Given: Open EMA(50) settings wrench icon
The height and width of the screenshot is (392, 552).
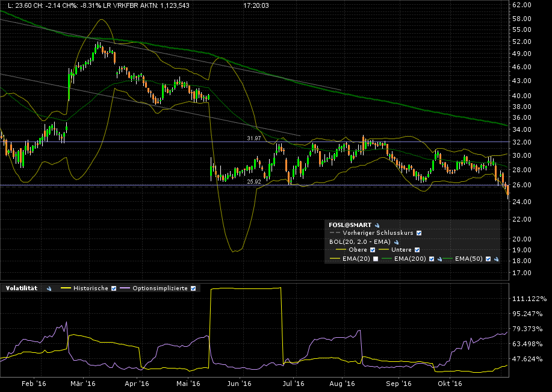Looking at the screenshot, I should (496, 258).
